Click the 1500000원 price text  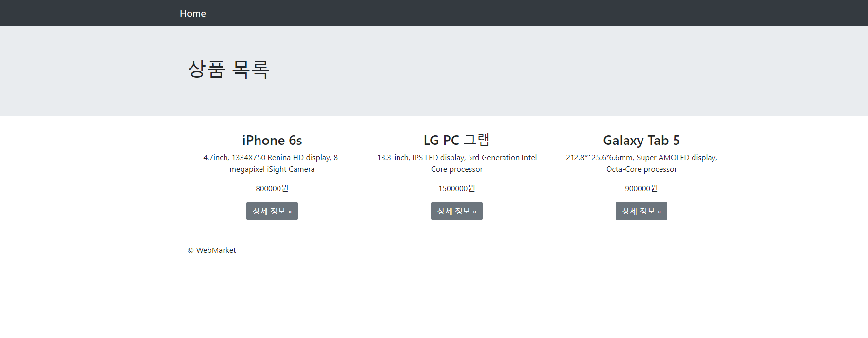457,188
